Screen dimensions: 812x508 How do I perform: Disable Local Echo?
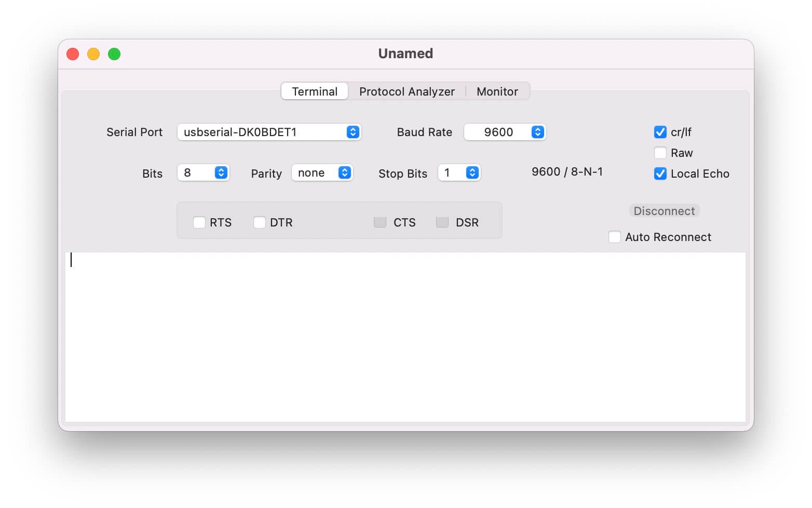[660, 173]
